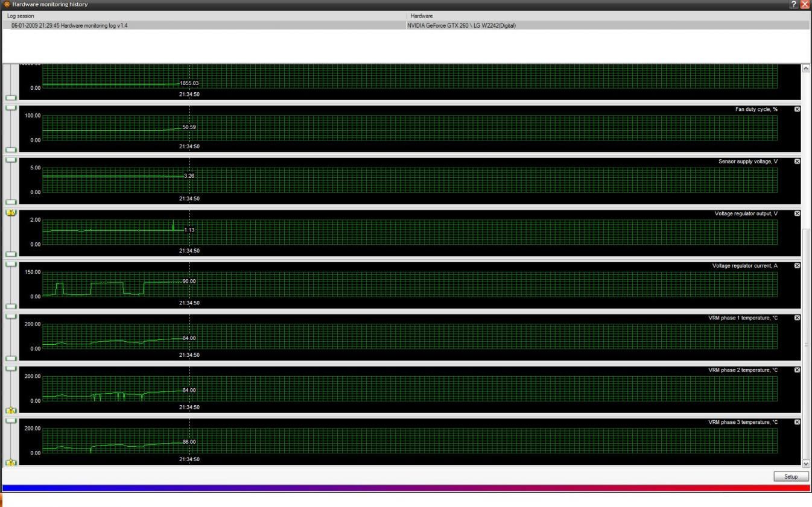The height and width of the screenshot is (507, 812).
Task: Close the VRM phase 3 temperature graph
Action: [x=797, y=422]
